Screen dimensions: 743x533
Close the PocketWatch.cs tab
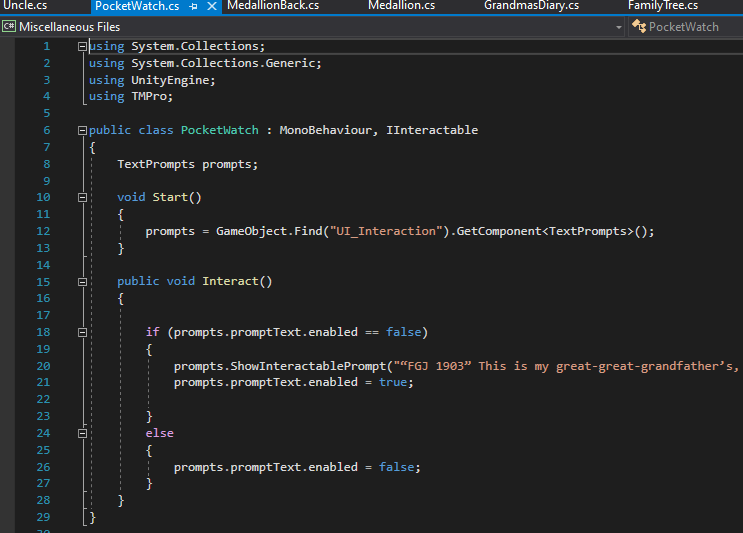tap(212, 6)
